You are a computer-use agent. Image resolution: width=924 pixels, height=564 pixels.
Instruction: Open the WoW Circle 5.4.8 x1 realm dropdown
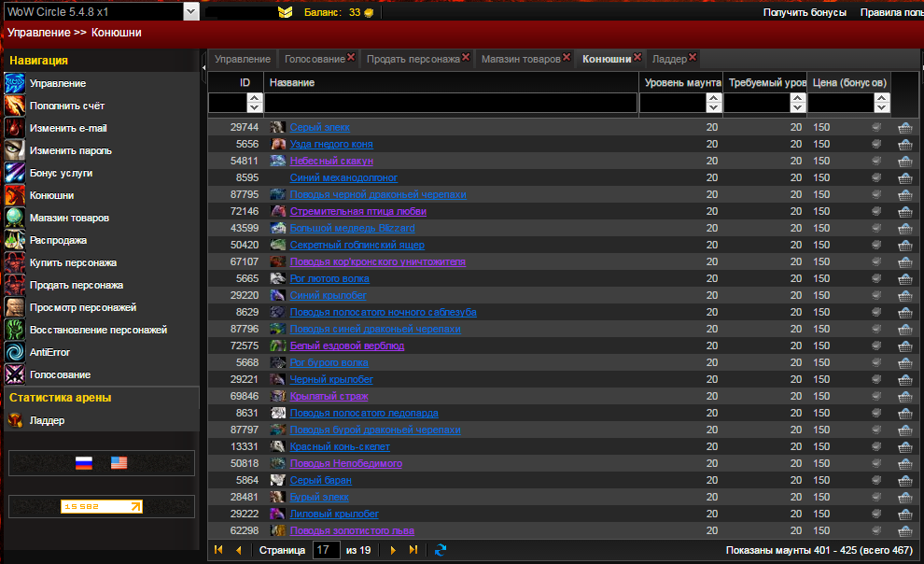coord(191,12)
